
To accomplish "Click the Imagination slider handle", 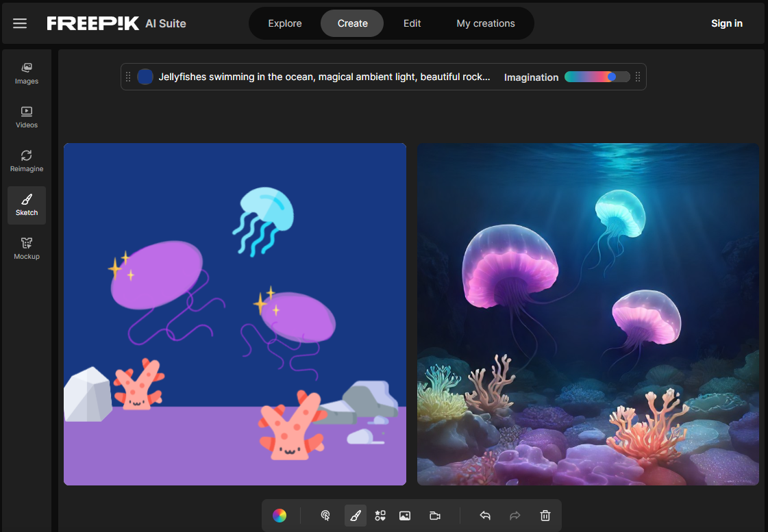I will tap(612, 77).
